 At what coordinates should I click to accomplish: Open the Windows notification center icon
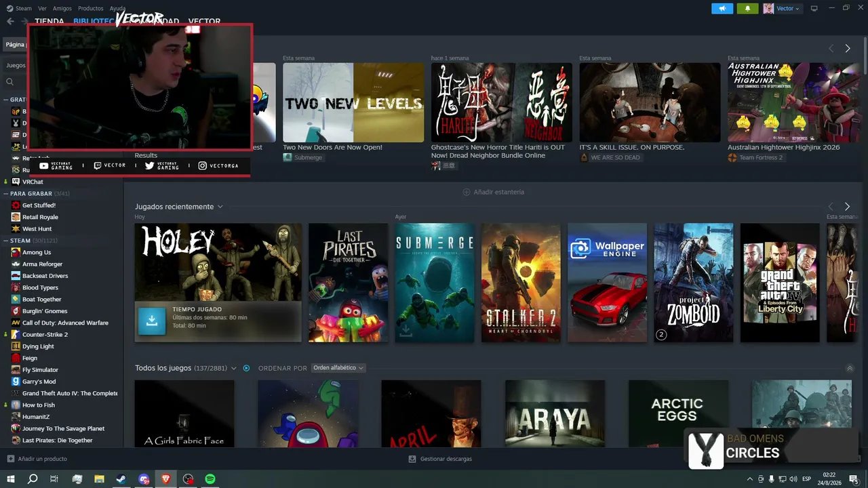(x=854, y=479)
